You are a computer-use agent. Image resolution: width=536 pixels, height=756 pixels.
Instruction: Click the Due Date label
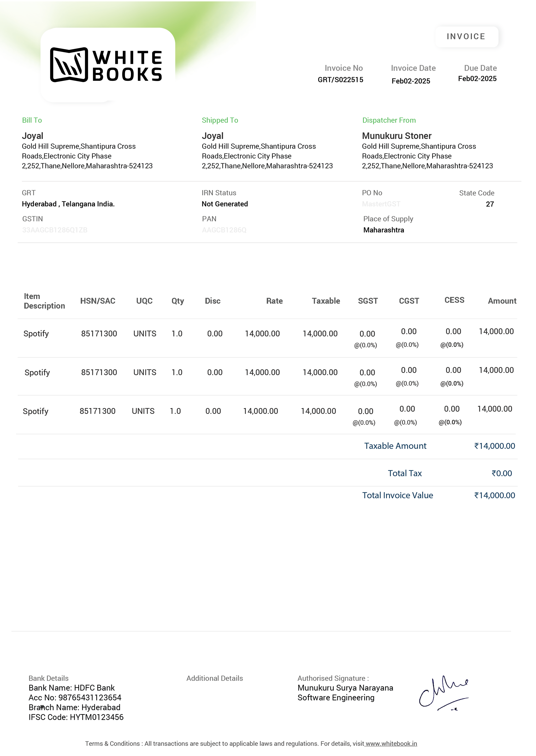coord(480,68)
